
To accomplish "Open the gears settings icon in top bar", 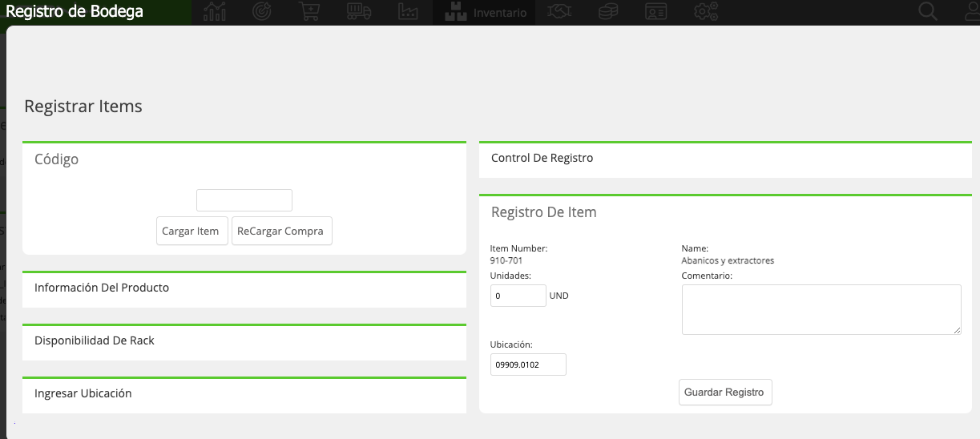I will pos(706,12).
